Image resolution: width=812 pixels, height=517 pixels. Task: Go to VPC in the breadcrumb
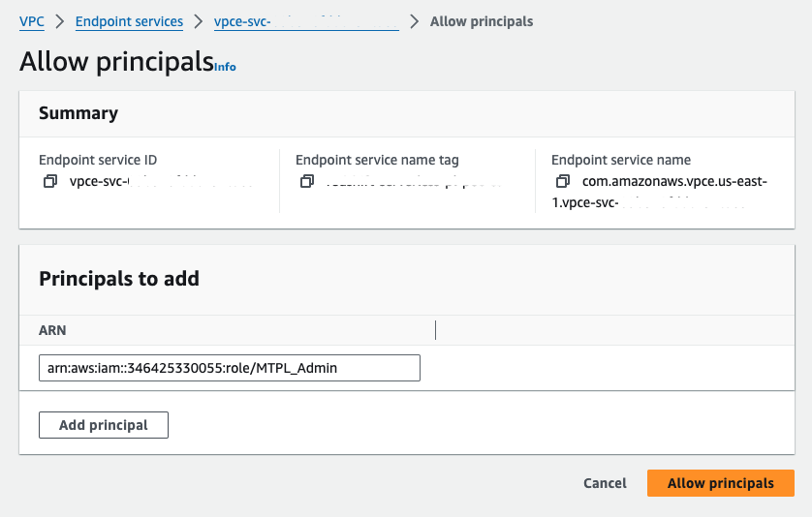point(31,21)
